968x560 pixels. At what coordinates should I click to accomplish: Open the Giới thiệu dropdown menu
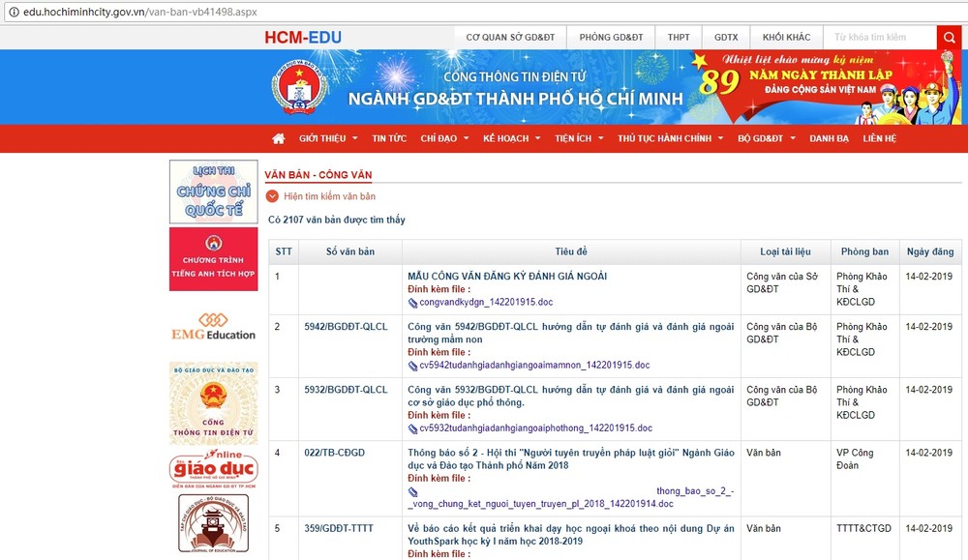[x=327, y=138]
